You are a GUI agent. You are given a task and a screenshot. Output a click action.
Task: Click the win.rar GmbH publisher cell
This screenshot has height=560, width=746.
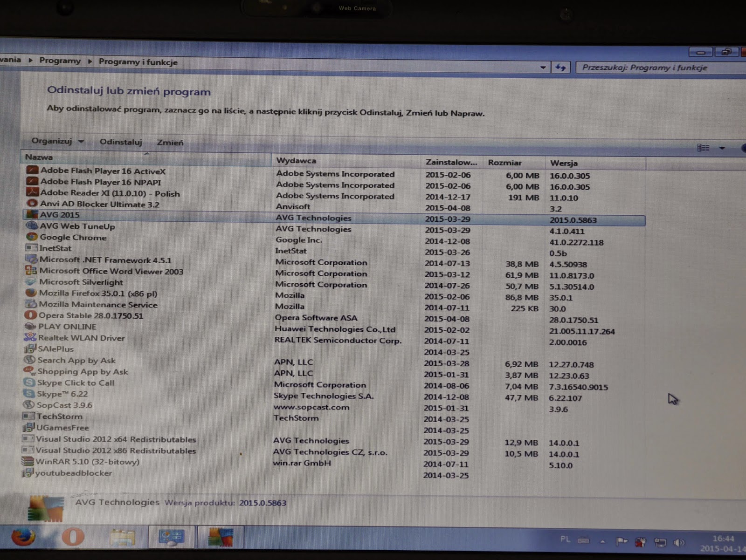tap(302, 463)
